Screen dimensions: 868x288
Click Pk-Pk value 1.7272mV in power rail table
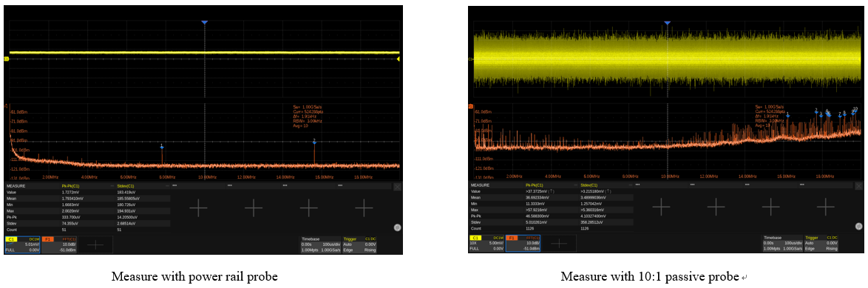click(x=70, y=191)
